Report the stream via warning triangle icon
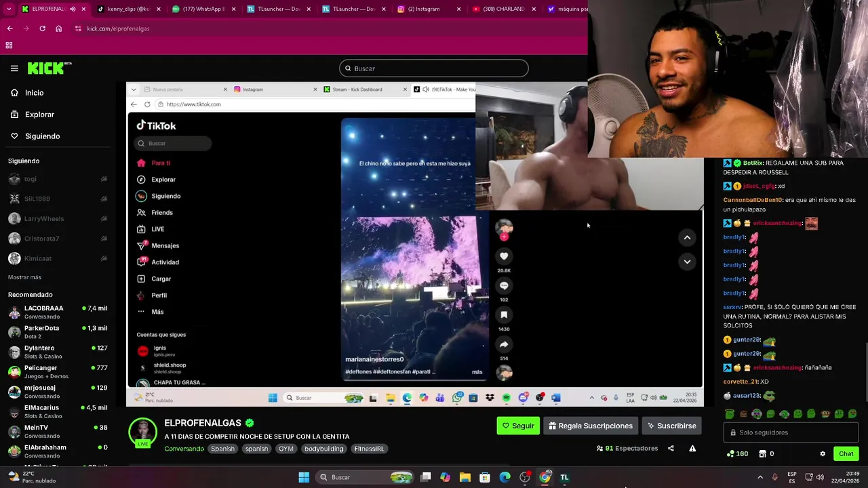Image resolution: width=868 pixels, height=488 pixels. tap(692, 448)
